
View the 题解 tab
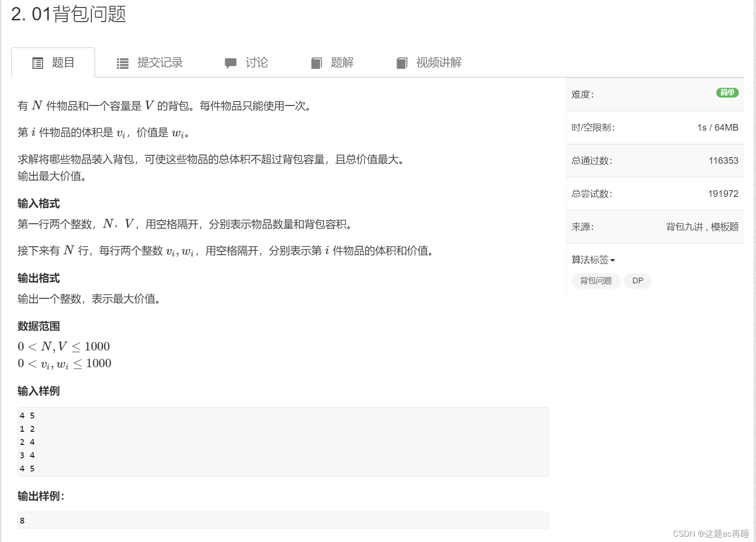pos(341,63)
